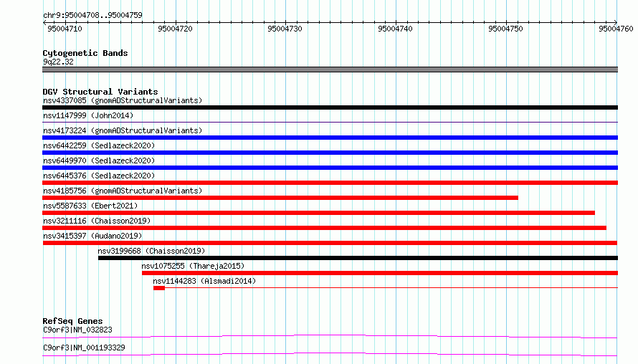Select the red nsv4185756 variant bar

[x=280, y=198]
